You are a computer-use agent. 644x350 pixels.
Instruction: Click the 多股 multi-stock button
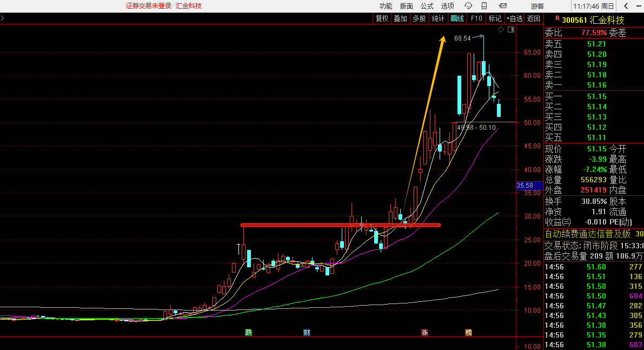(420, 18)
